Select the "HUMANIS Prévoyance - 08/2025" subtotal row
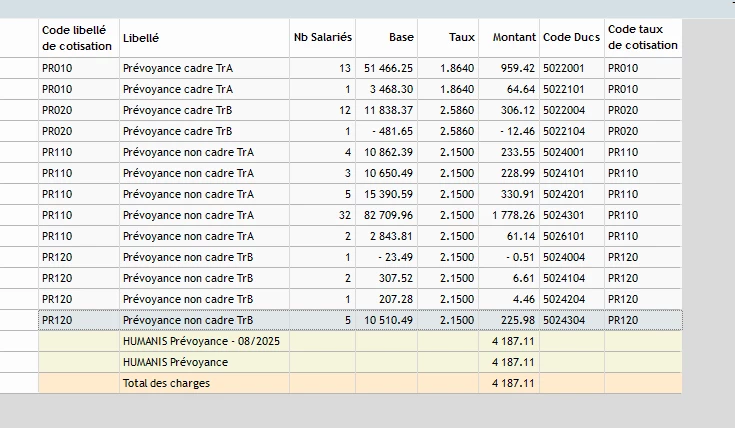This screenshot has width=735, height=428. click(x=360, y=341)
